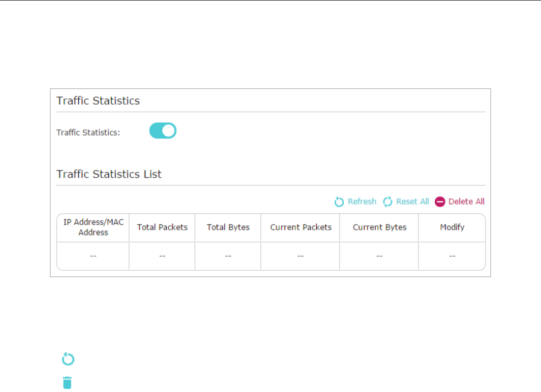Select the Total Packets column header
The image size is (541, 392).
point(162,227)
